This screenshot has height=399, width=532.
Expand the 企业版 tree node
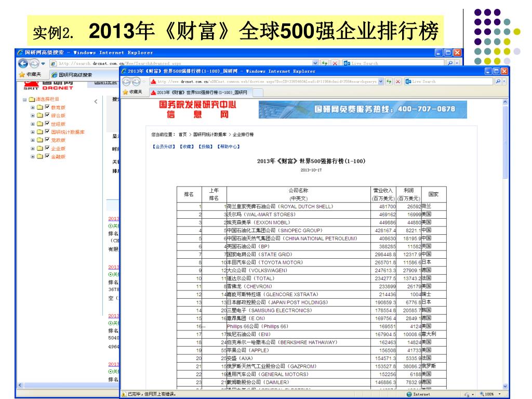click(x=33, y=149)
